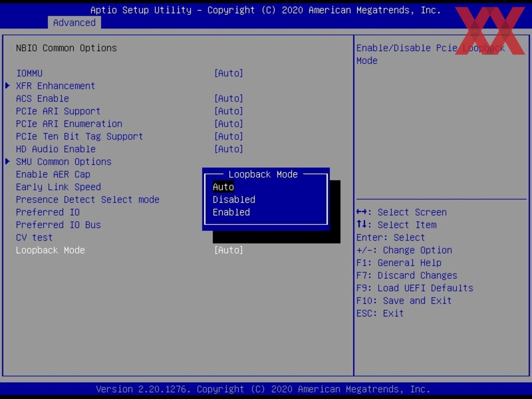
Task: Select Early Link Speed setting
Action: point(59,187)
